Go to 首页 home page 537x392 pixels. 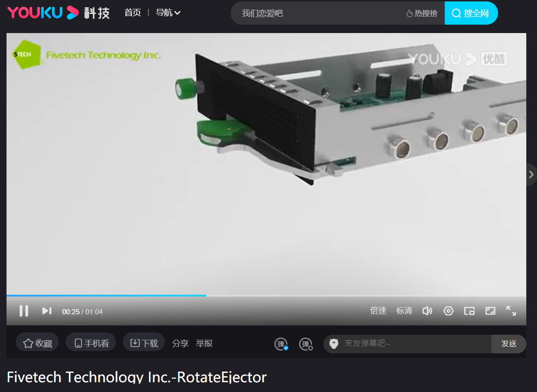pos(133,13)
